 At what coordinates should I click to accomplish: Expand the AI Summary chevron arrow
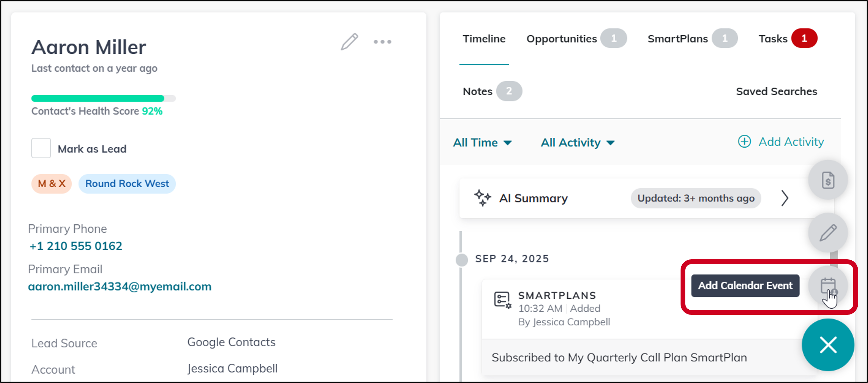point(785,198)
